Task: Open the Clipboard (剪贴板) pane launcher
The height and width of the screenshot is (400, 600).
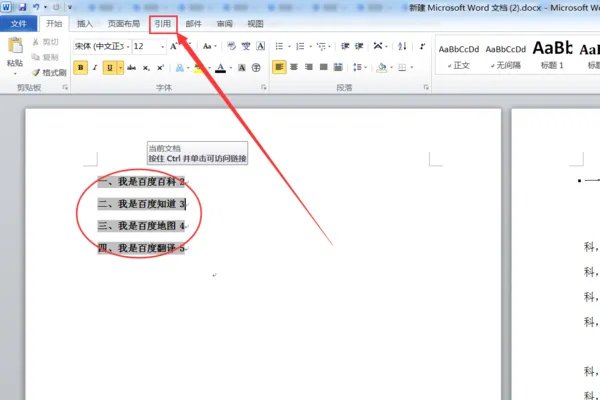Action: coord(65,88)
